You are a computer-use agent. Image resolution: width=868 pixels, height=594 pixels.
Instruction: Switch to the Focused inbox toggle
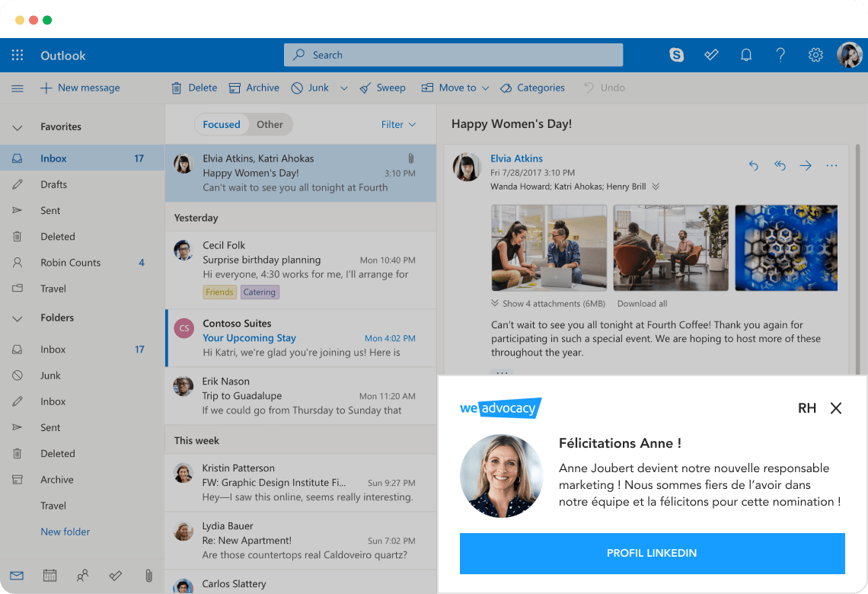[x=222, y=124]
